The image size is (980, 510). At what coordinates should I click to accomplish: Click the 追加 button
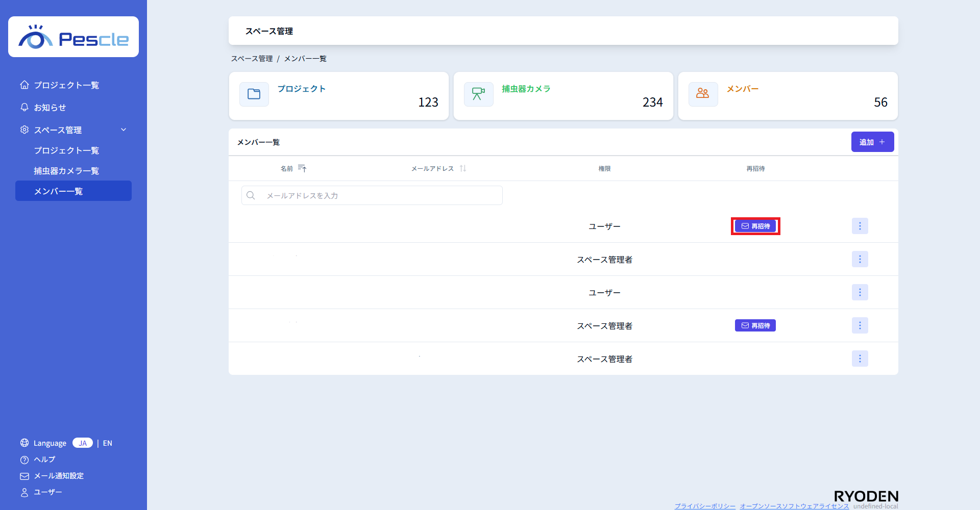pos(873,142)
